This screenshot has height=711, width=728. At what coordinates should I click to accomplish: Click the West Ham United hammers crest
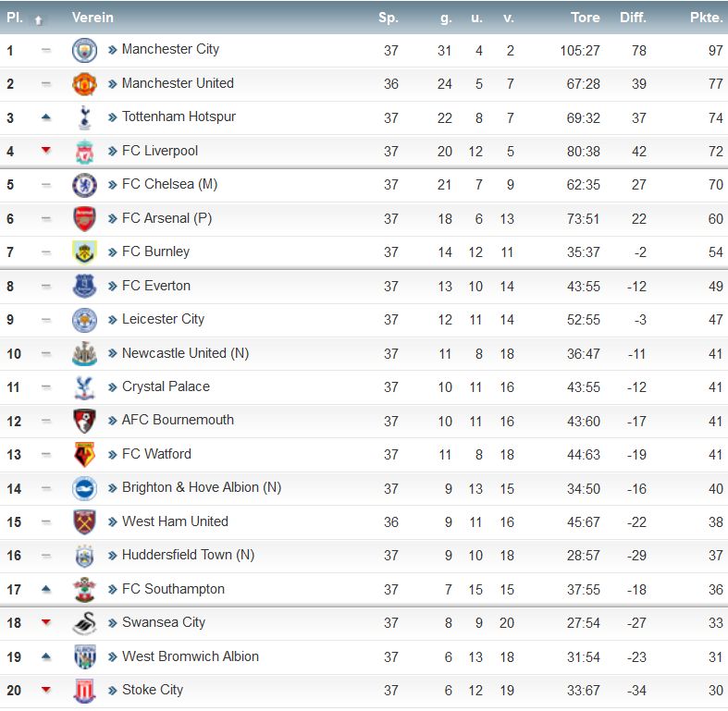pyautogui.click(x=84, y=521)
